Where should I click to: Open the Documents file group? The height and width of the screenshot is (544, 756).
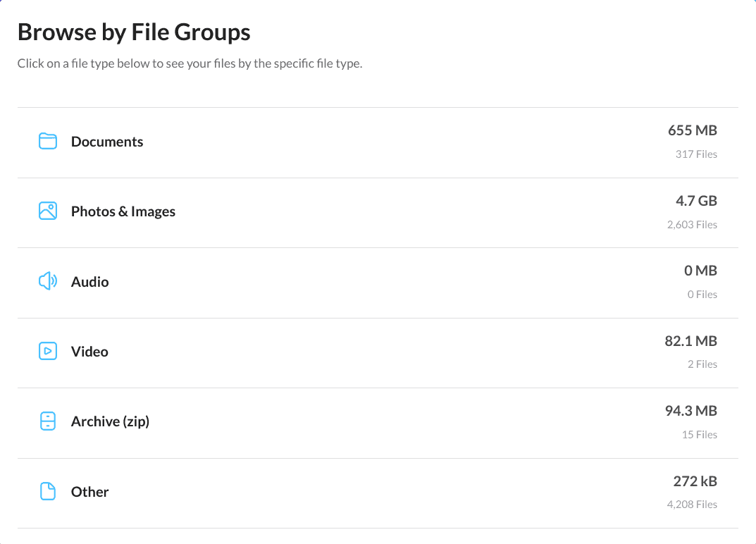pos(106,142)
